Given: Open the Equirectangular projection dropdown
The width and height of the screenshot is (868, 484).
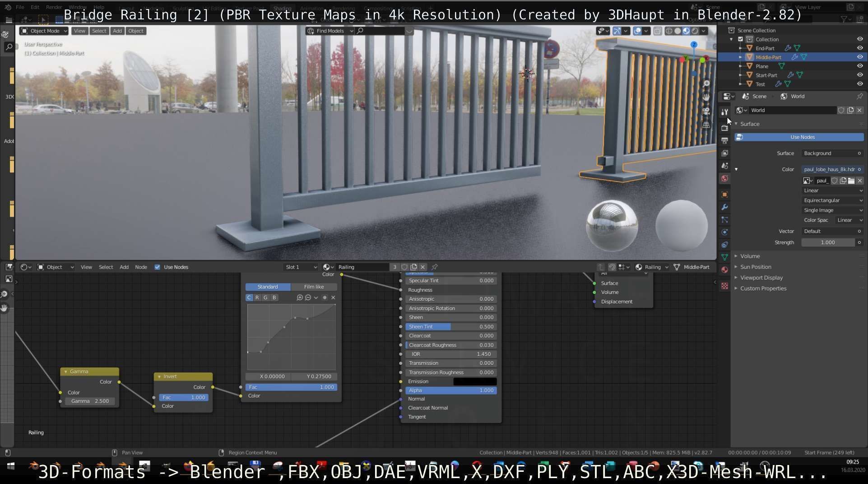Looking at the screenshot, I should (x=833, y=200).
